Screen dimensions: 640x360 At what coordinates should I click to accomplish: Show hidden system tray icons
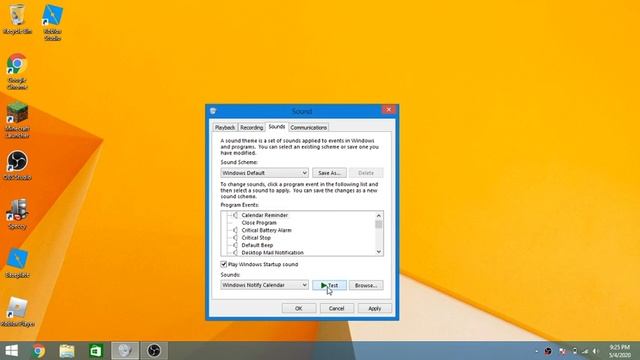click(537, 351)
